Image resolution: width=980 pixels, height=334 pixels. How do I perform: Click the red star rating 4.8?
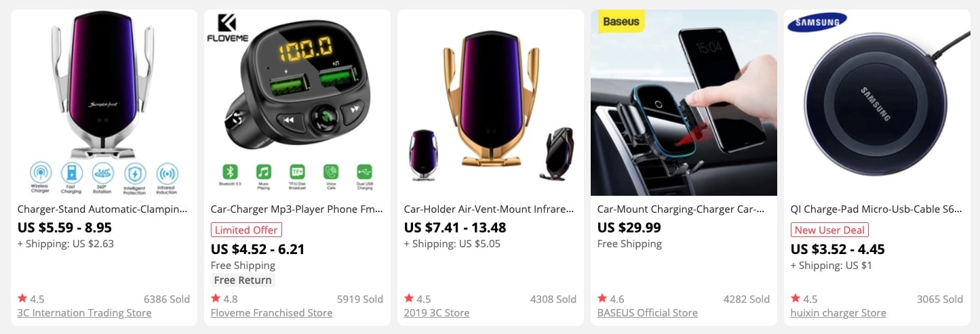224,299
